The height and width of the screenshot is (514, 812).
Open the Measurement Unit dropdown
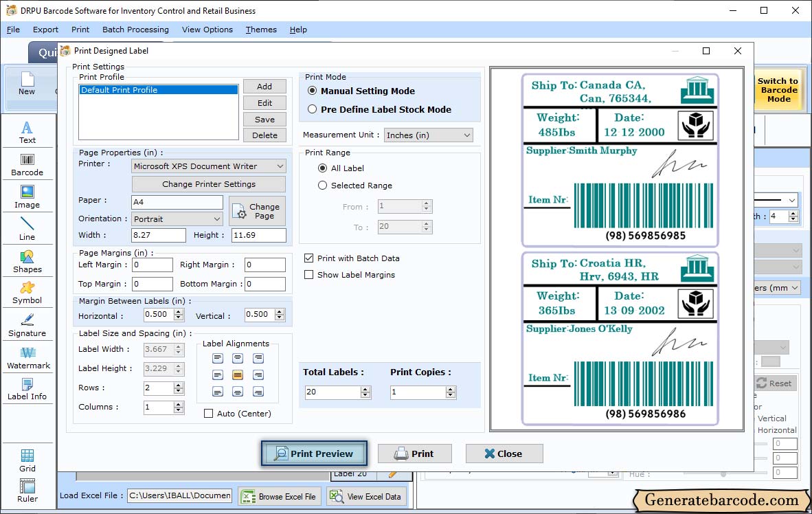pos(428,135)
